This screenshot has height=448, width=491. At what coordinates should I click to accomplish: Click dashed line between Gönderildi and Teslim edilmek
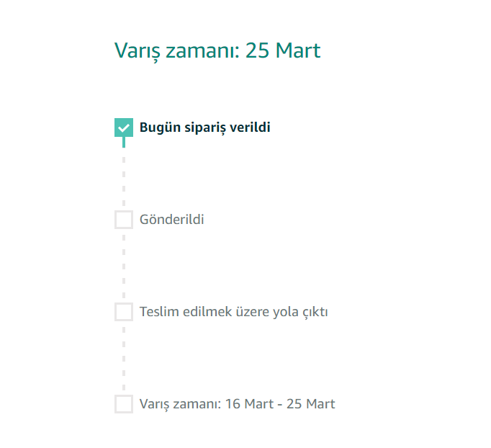(124, 266)
